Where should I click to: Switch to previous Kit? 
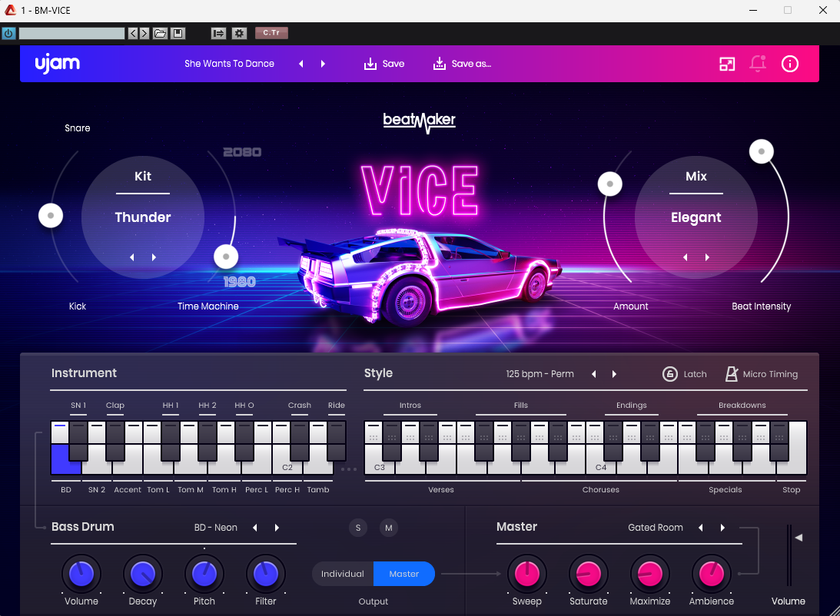coord(131,257)
